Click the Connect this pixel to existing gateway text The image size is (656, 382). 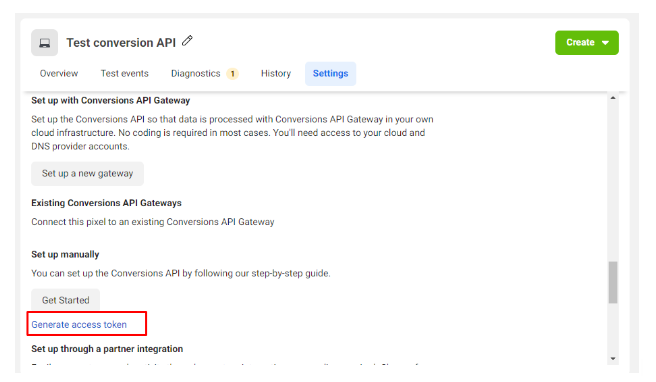click(153, 222)
